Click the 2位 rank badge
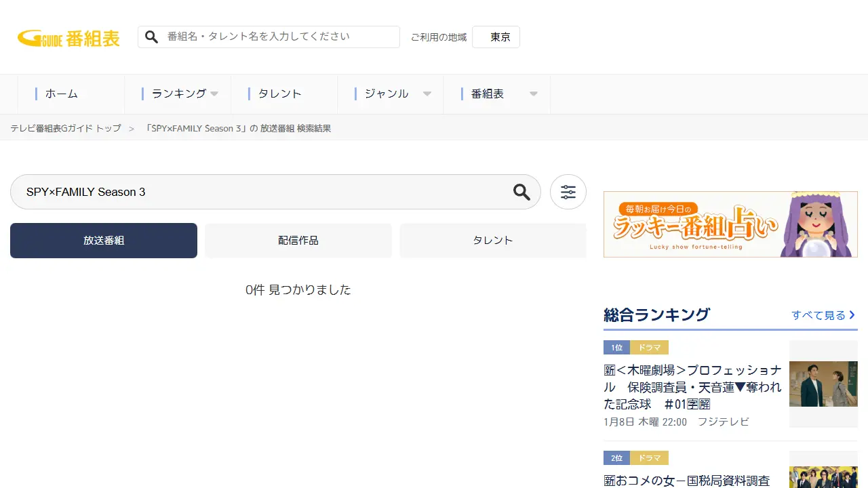Viewport: 868px width, 488px height. pyautogui.click(x=616, y=457)
